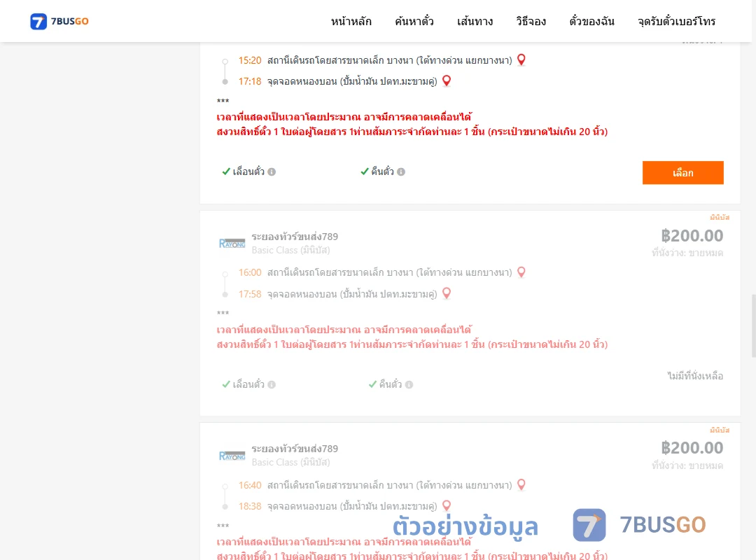Click Basic Class (มินิบัส) on 16:00 trip

tap(290, 250)
